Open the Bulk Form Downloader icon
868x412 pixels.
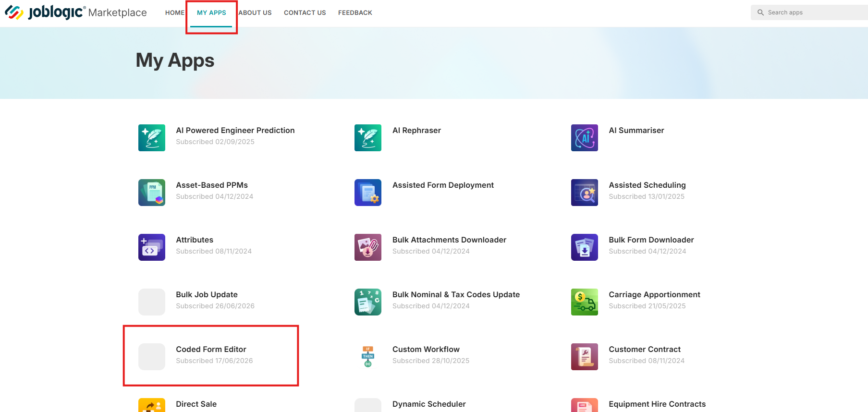pos(585,247)
